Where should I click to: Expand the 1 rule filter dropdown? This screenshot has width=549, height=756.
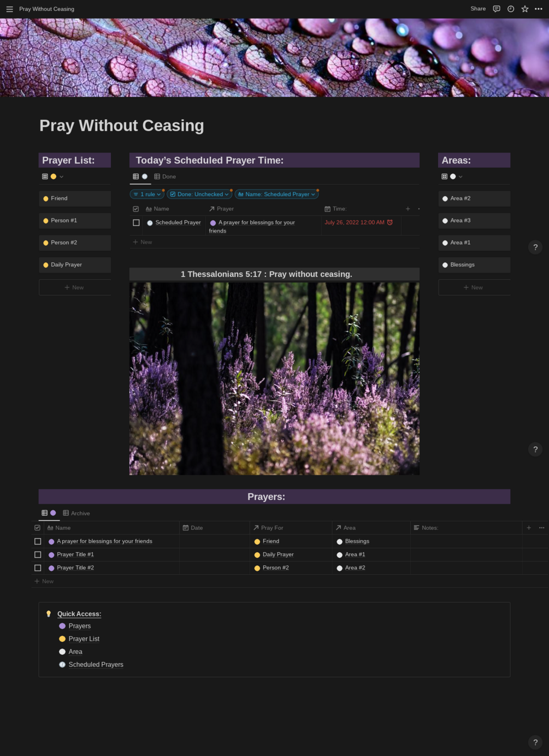(147, 194)
